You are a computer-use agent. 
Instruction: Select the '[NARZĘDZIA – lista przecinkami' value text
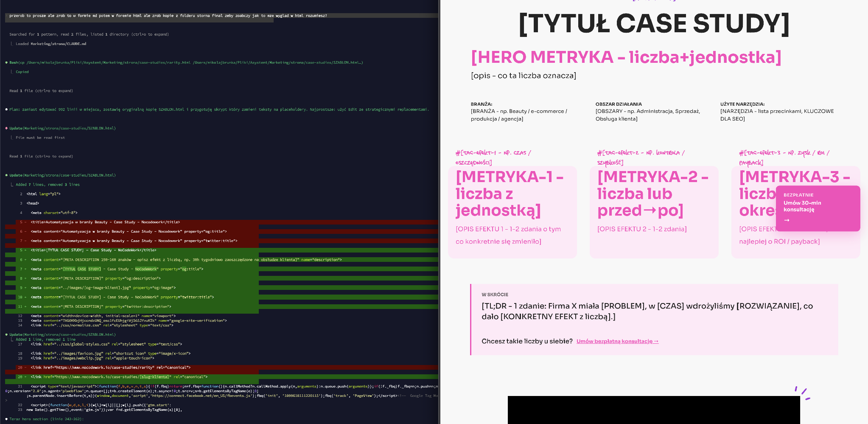click(x=777, y=115)
